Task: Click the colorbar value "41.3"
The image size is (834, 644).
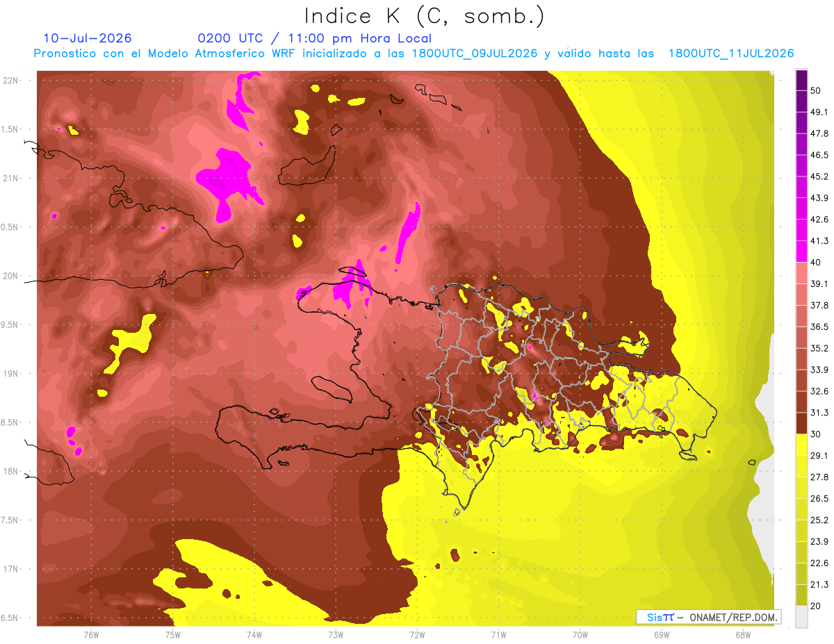Action: 819,241
